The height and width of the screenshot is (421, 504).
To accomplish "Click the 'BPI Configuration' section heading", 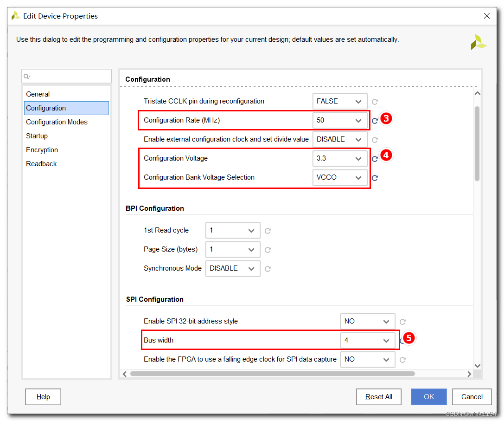I will coord(155,208).
